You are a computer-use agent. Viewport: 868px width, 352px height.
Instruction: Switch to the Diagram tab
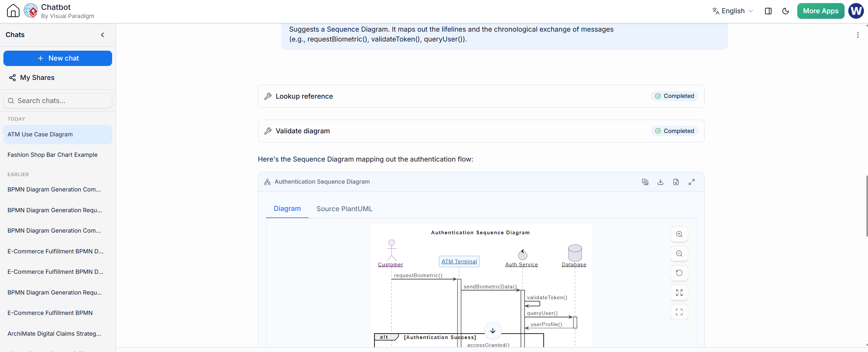coord(287,208)
